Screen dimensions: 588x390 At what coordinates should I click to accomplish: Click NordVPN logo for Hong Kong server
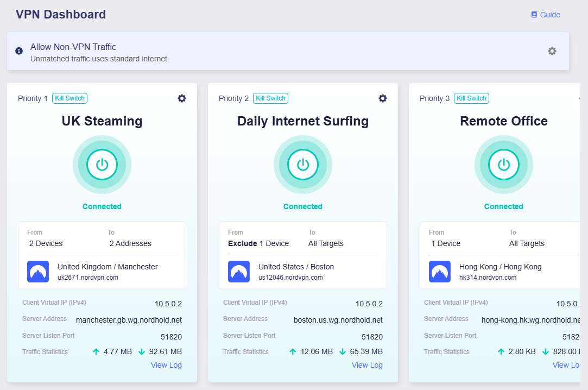pyautogui.click(x=439, y=272)
